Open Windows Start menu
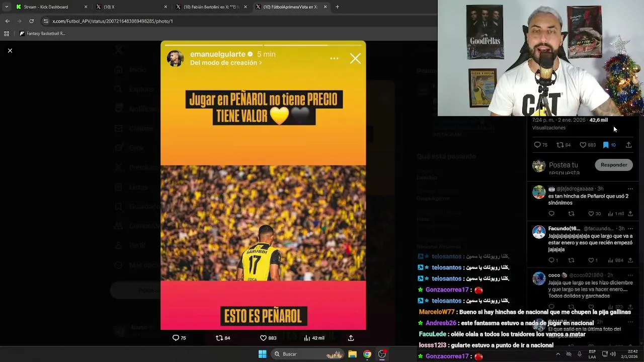The width and height of the screenshot is (644, 362). tap(262, 354)
